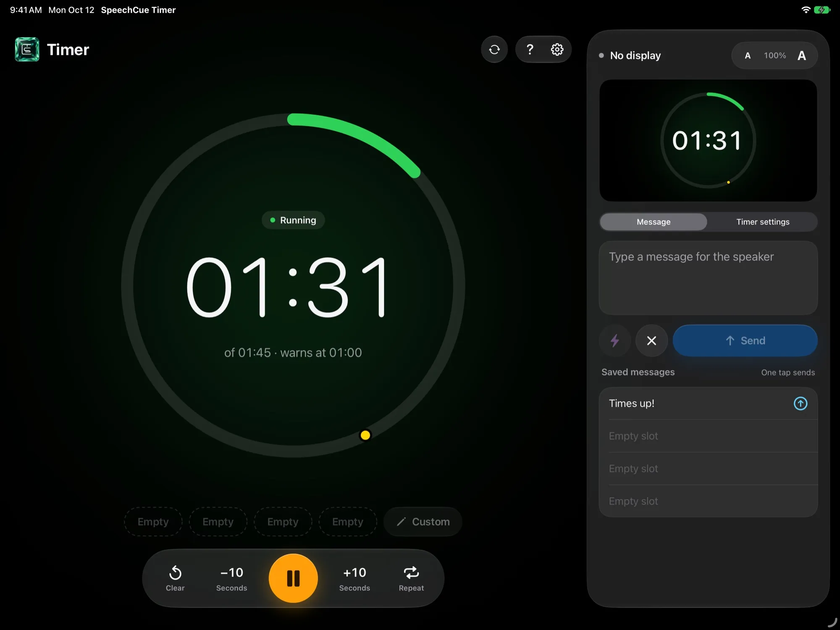840x630 pixels.
Task: Decrease text size with small A
Action: [x=748, y=55]
